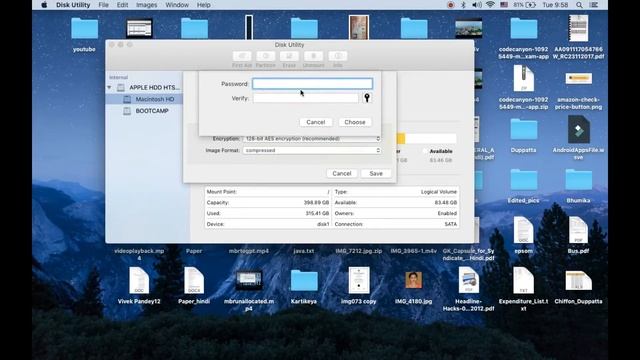Open the Disk Utility app menu
This screenshot has width=640, height=360.
click(x=73, y=5)
